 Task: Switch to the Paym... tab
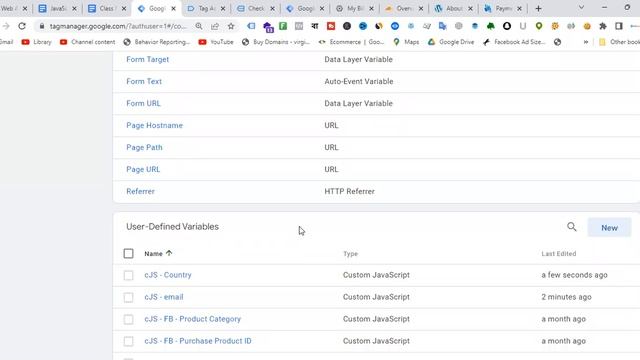(503, 9)
